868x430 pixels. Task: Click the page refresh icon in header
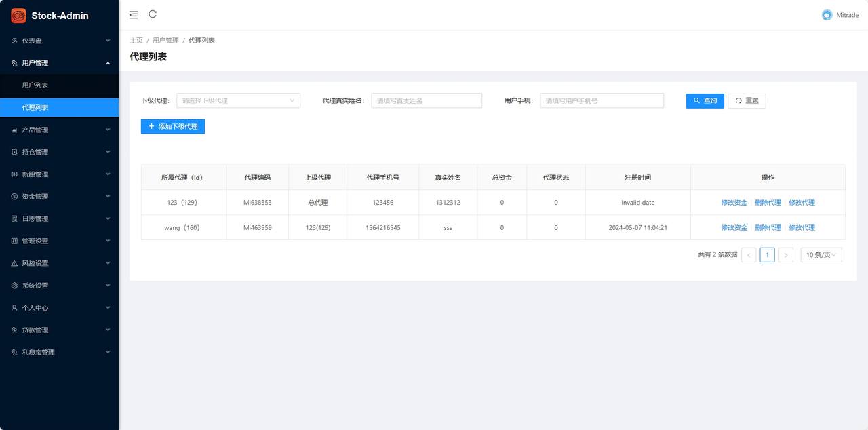153,14
